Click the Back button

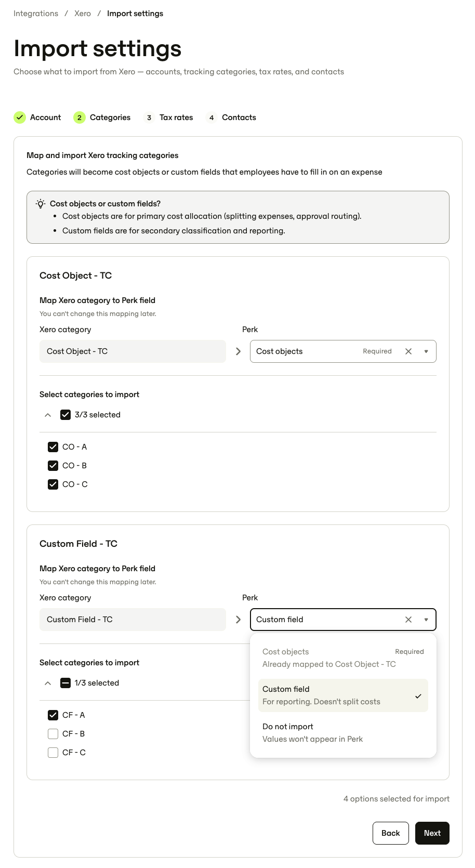tap(391, 833)
